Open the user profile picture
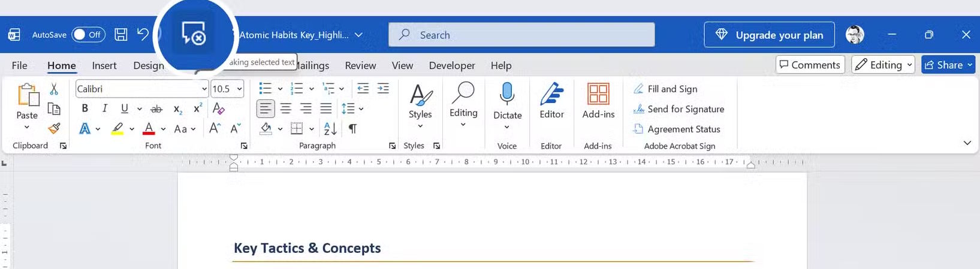980x269 pixels. (x=855, y=35)
